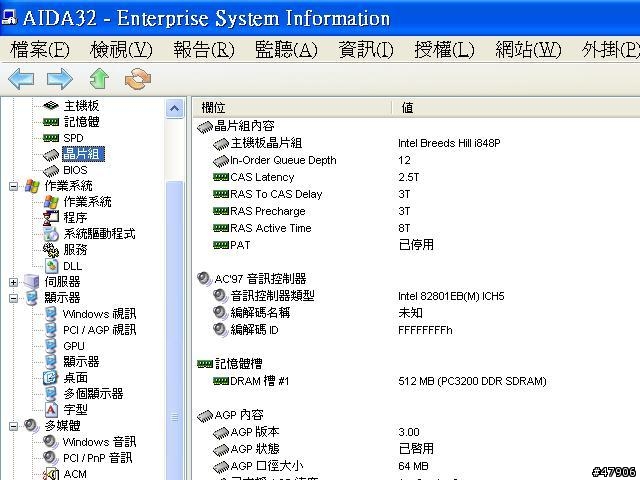Select the RAS Active Time row
640x480 pixels.
416,228
